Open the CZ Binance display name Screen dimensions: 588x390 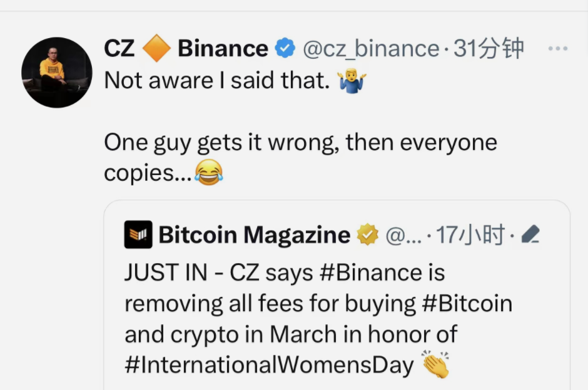click(186, 49)
